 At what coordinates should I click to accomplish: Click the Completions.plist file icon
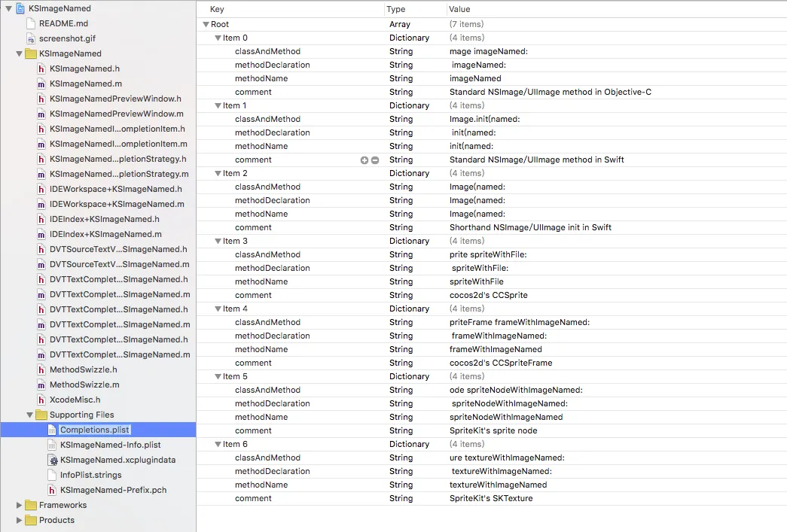click(52, 430)
